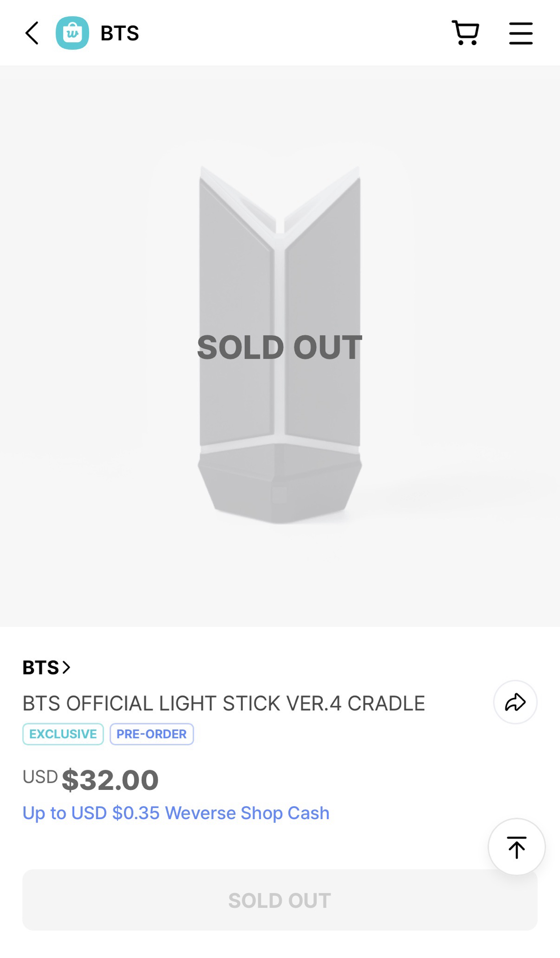Open the shopping cart
This screenshot has height=958, width=560.
point(465,33)
